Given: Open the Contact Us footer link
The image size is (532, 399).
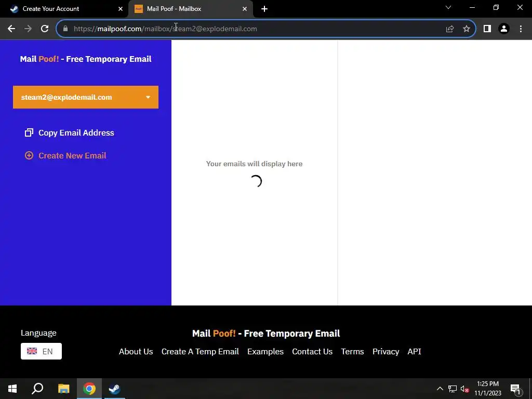Looking at the screenshot, I should (x=312, y=352).
